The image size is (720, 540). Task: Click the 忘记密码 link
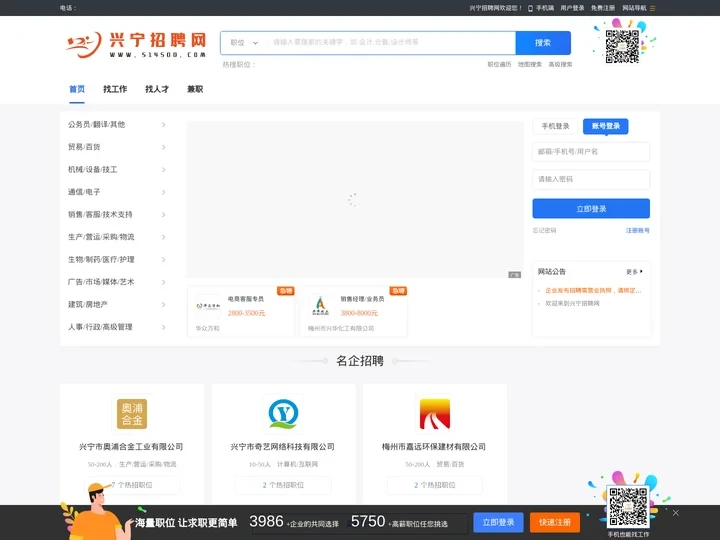coord(545,231)
